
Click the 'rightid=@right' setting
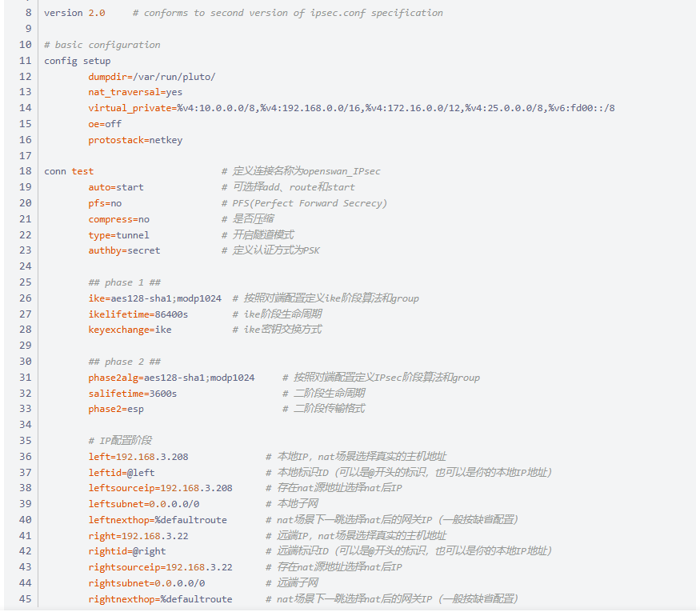(x=126, y=551)
